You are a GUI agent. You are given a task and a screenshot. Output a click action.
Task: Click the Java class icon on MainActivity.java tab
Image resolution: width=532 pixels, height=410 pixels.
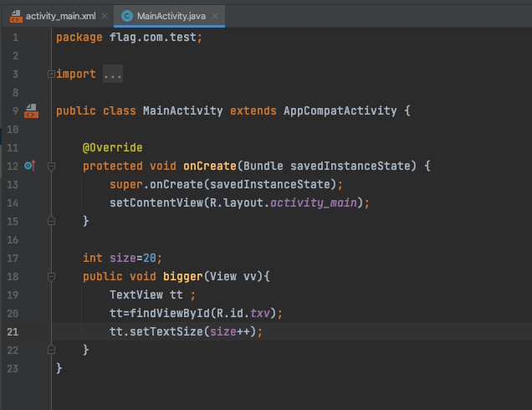(127, 16)
